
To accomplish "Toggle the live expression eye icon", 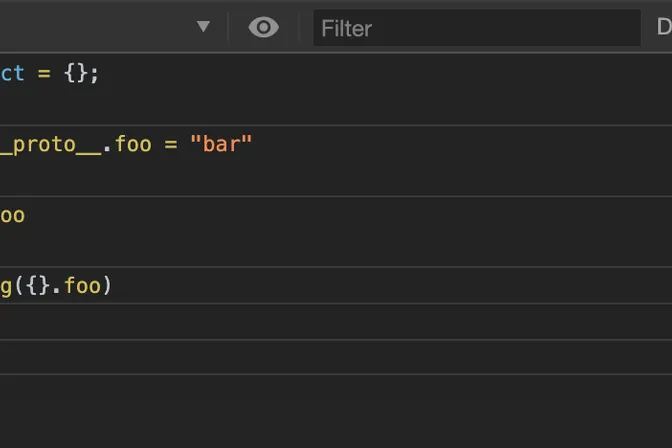I will [263, 27].
